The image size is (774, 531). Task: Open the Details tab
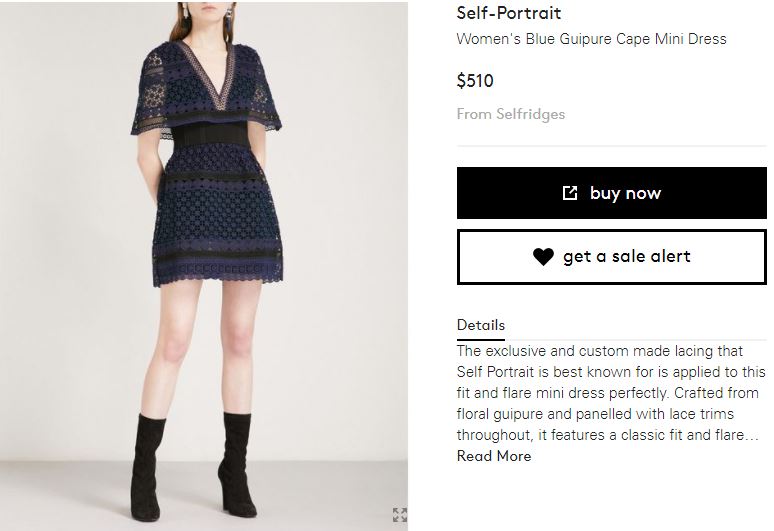coord(481,325)
